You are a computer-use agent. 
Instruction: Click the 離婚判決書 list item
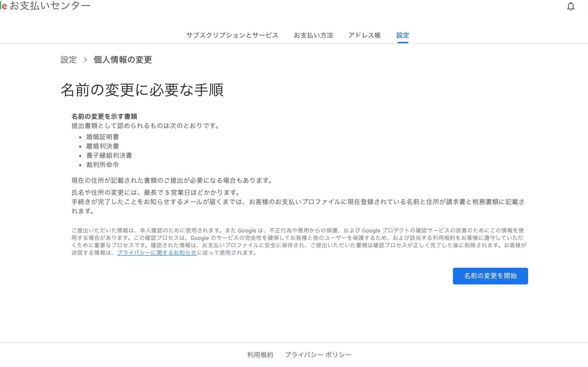tap(103, 146)
